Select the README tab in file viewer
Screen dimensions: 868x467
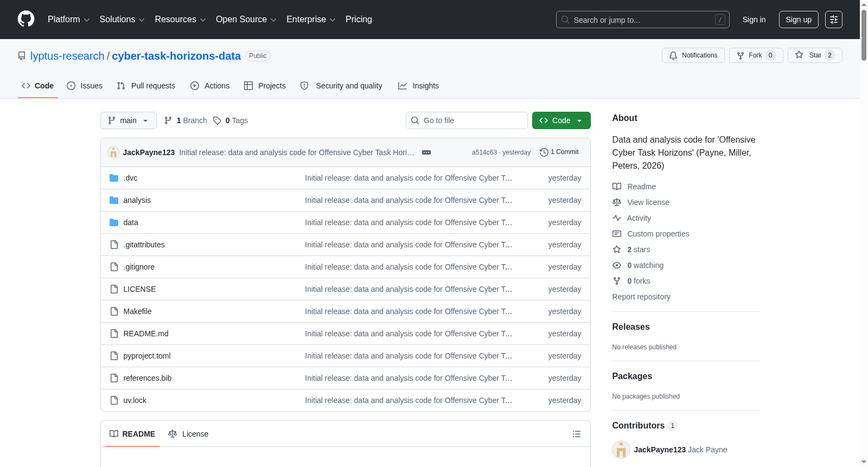point(132,434)
